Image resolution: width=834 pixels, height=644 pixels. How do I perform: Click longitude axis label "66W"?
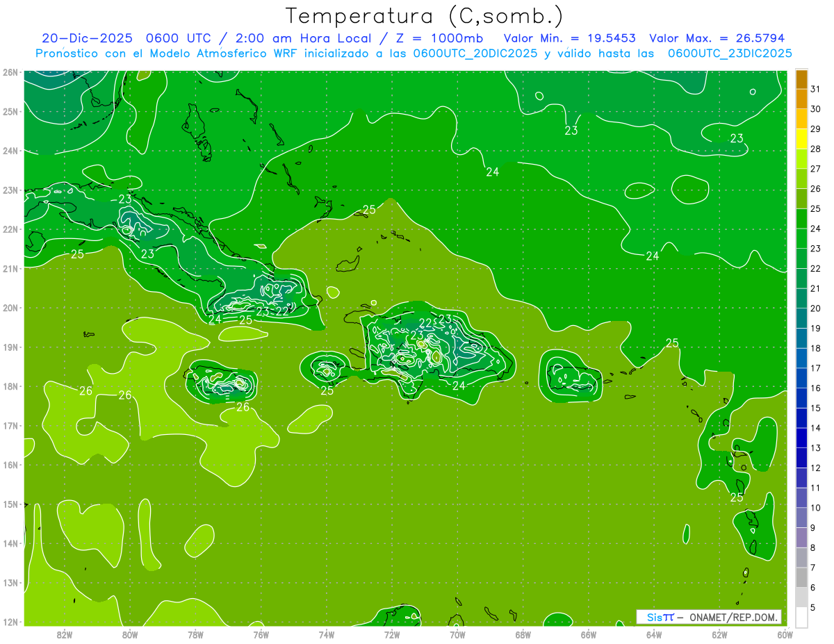click(588, 634)
